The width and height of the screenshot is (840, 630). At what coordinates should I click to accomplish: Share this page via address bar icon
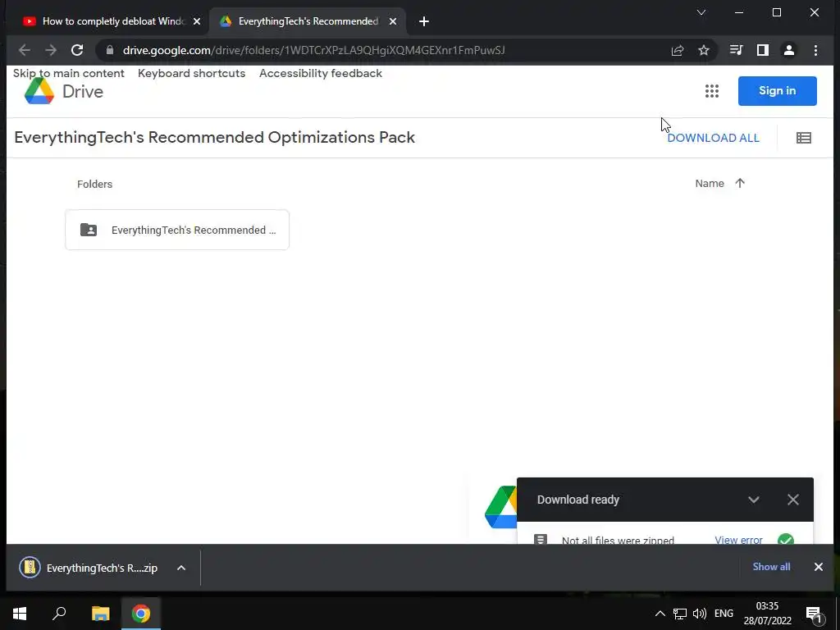click(677, 50)
